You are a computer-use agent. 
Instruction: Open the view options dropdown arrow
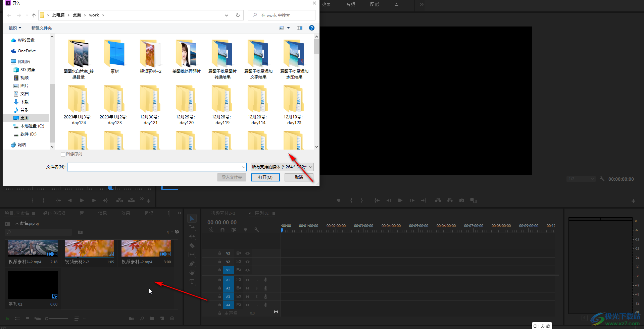[x=288, y=28]
